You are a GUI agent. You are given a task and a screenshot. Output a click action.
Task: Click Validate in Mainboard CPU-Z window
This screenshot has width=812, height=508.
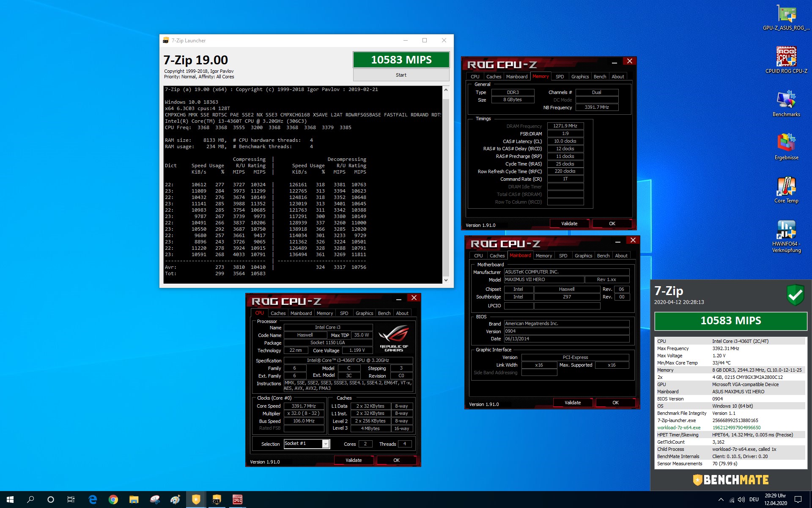coord(573,403)
